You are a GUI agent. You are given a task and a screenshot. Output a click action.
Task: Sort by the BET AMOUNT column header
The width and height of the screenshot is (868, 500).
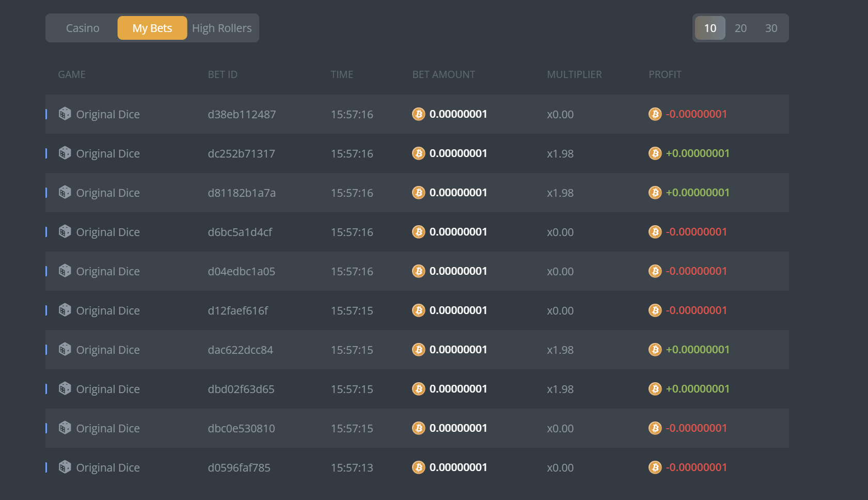(444, 74)
